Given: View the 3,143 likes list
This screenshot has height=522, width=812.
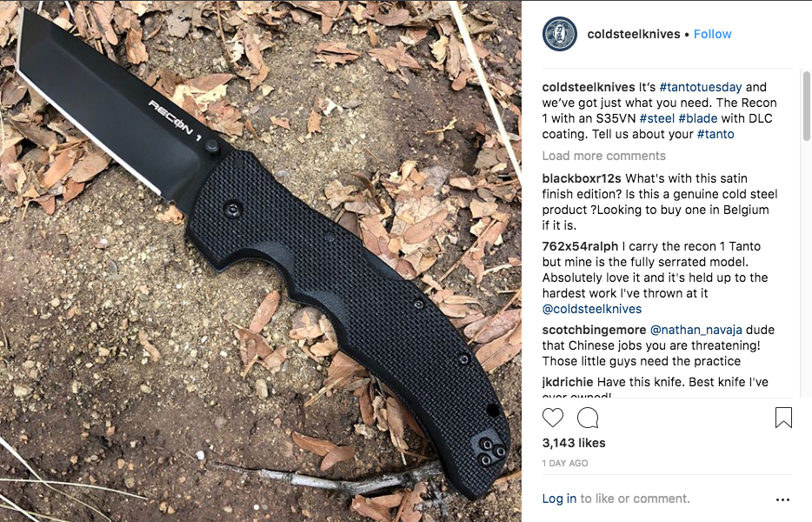Looking at the screenshot, I should pyautogui.click(x=574, y=443).
